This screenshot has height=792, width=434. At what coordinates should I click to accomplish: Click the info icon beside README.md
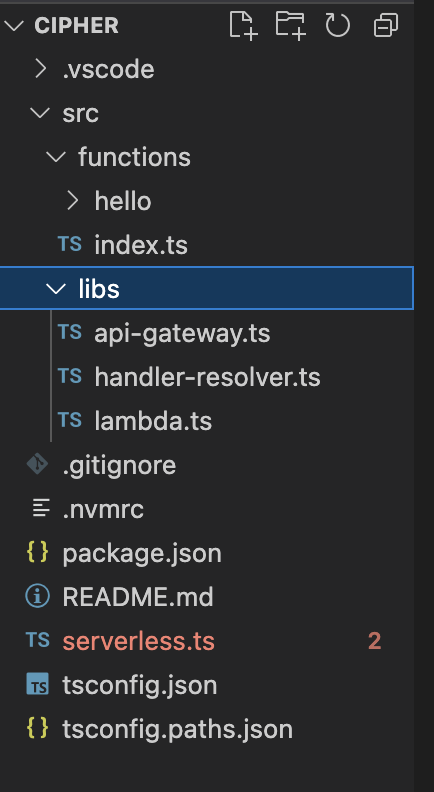point(37,597)
